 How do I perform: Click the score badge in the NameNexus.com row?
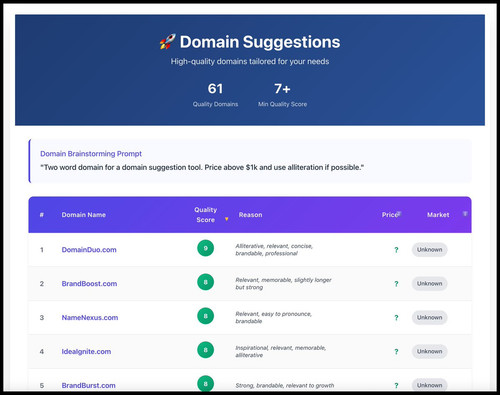pos(205,316)
